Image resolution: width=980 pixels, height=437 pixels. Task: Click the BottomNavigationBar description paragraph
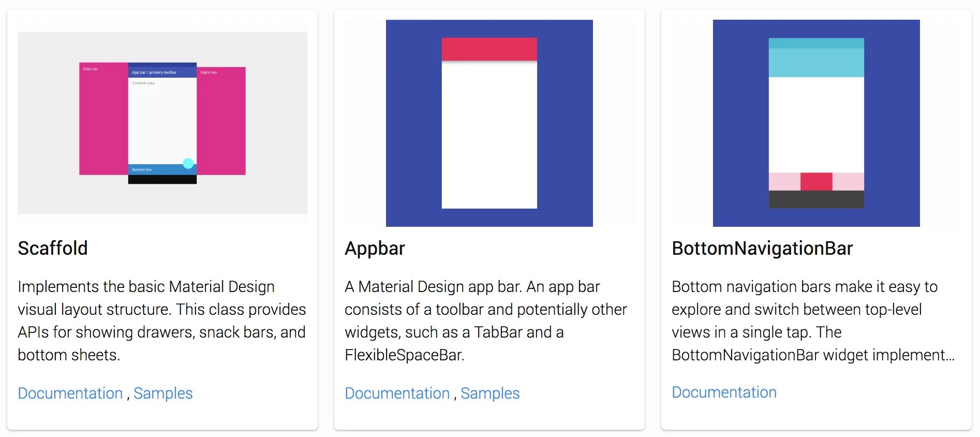coord(813,321)
